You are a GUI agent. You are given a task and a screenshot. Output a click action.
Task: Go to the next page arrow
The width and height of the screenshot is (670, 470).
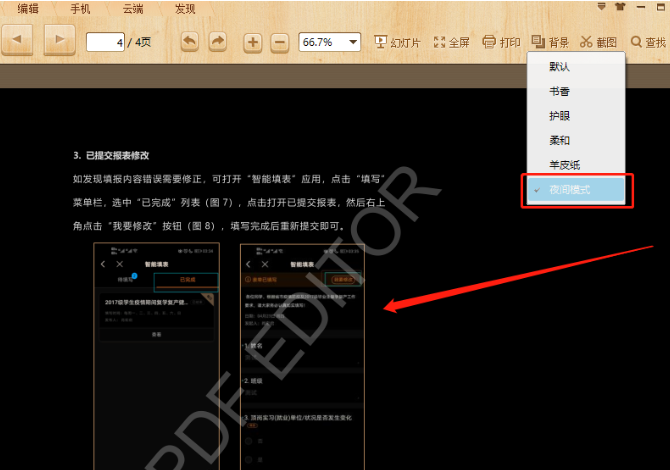coord(60,40)
